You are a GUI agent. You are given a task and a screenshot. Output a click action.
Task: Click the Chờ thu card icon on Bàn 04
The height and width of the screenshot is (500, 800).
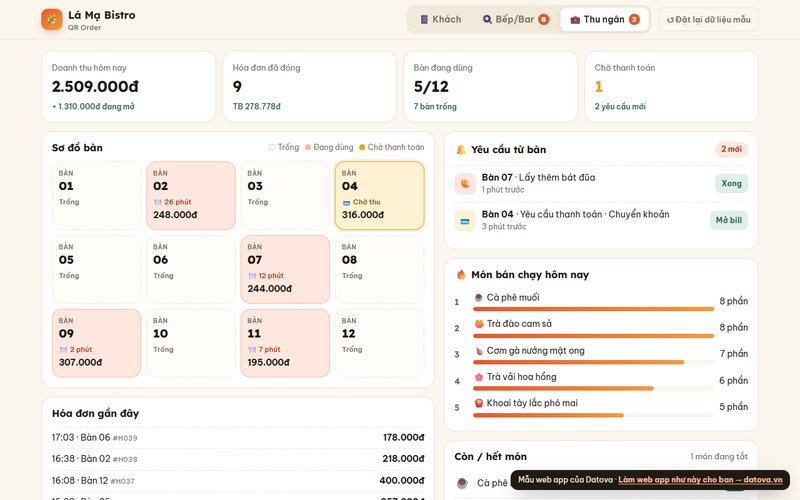[346, 203]
